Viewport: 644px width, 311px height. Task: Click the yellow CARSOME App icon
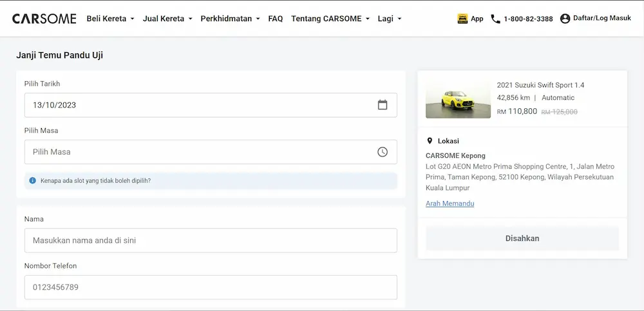pyautogui.click(x=462, y=19)
